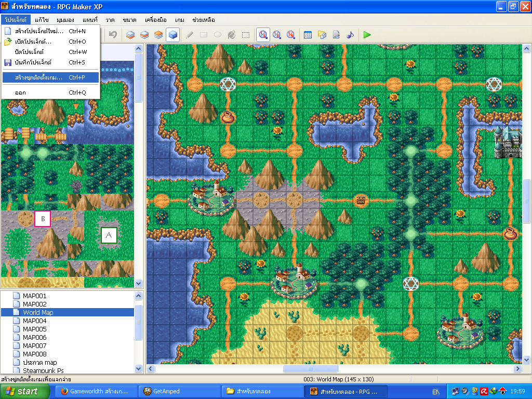This screenshot has height=399, width=532.
Task: Select the Rectangle drawing tool
Action: (204, 35)
